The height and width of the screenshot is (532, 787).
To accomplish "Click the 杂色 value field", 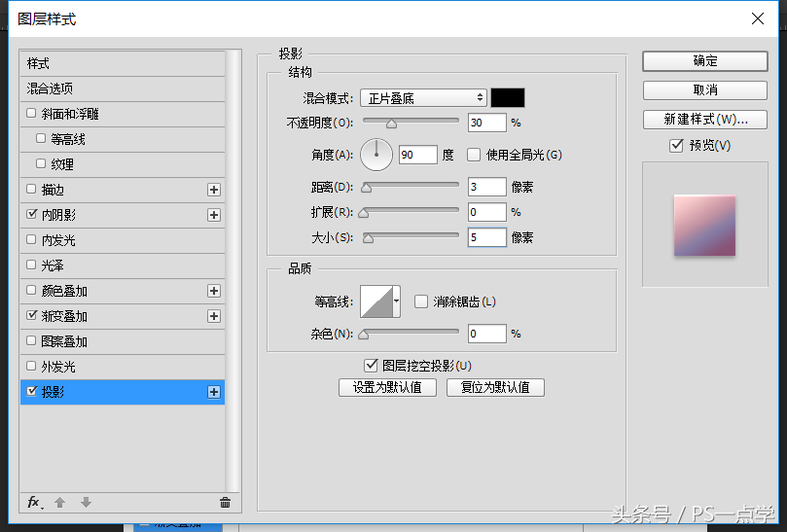I will (x=486, y=334).
